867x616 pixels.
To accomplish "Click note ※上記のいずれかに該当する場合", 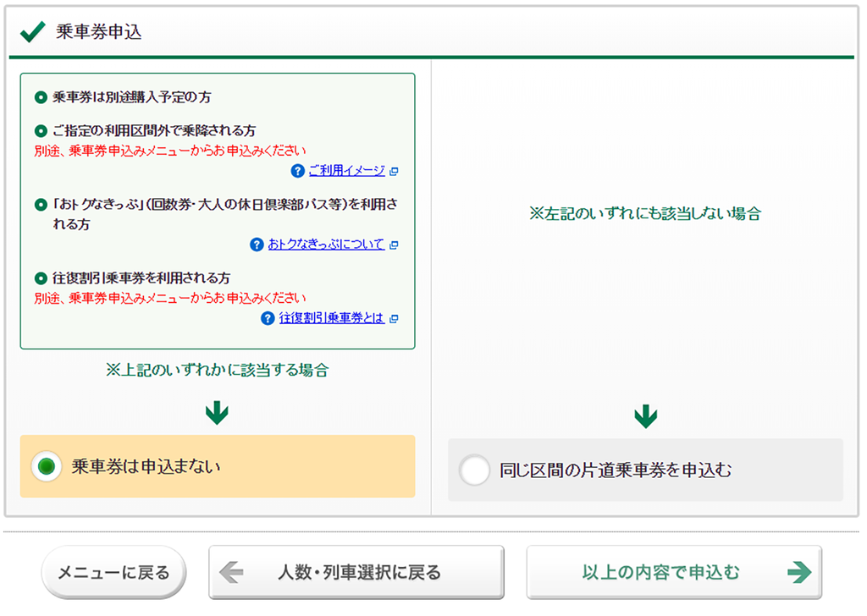I will [218, 370].
